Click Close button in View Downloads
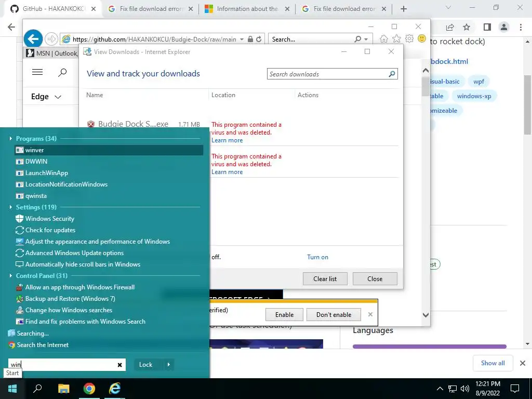The height and width of the screenshot is (399, 532). pos(375,278)
